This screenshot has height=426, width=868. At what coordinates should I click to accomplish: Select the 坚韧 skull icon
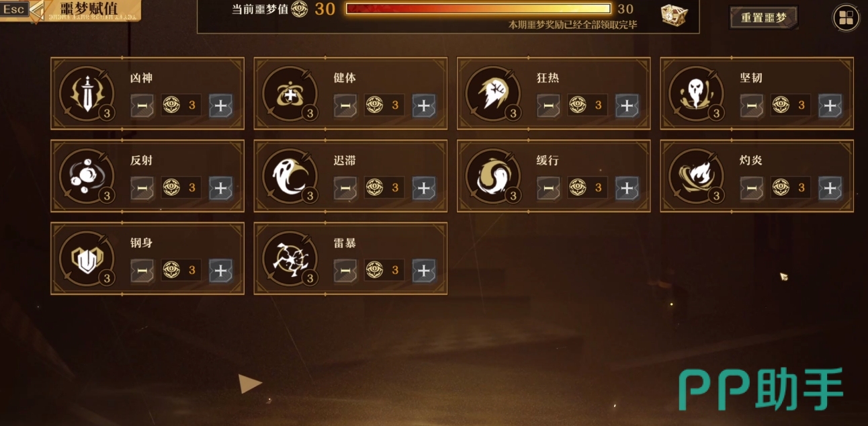697,93
